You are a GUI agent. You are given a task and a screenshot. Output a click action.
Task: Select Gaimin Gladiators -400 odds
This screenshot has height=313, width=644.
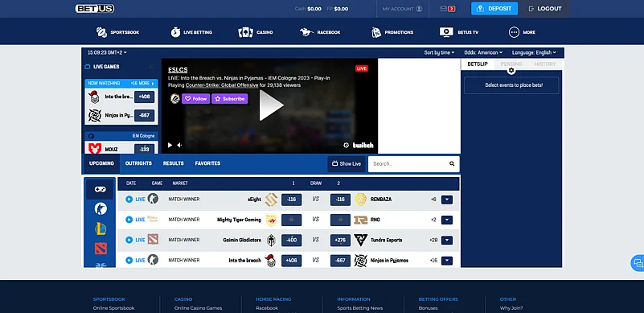291,241
